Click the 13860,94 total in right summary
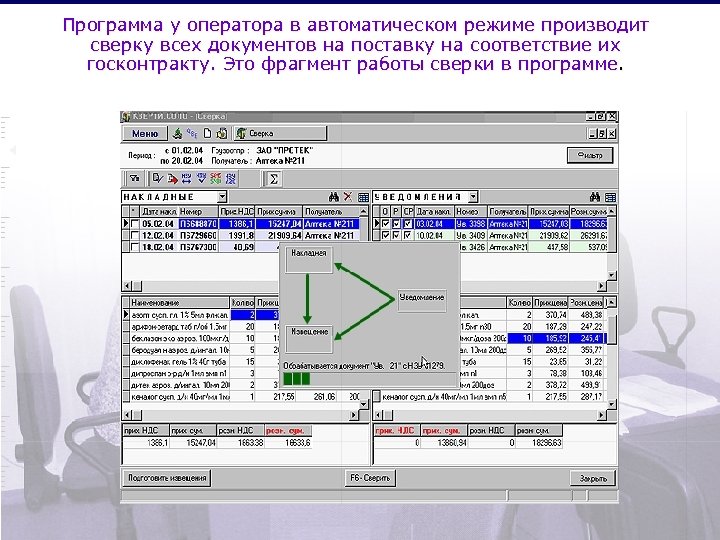The height and width of the screenshot is (540, 720). pos(444,443)
